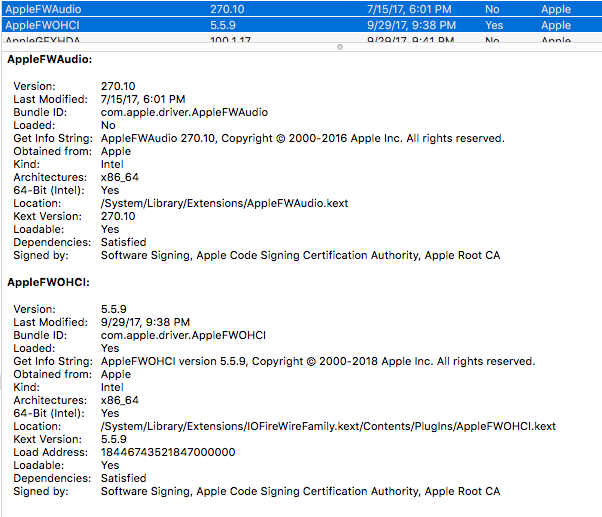Click version 5.5.9 in the AppleFWOHCI row
602x517 pixels.
click(x=223, y=25)
